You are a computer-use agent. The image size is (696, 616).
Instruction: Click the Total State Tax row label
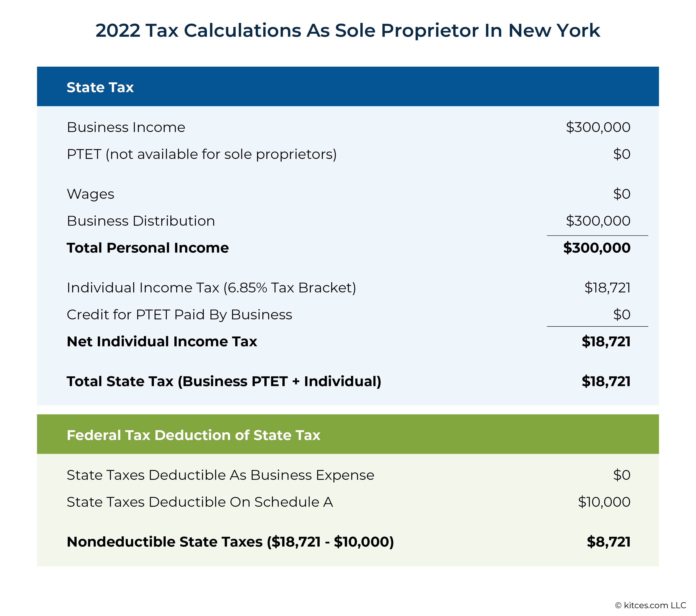[224, 381]
